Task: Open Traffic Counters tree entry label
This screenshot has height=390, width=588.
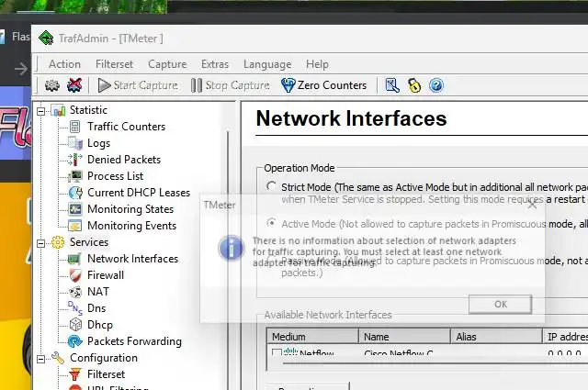Action: click(127, 127)
